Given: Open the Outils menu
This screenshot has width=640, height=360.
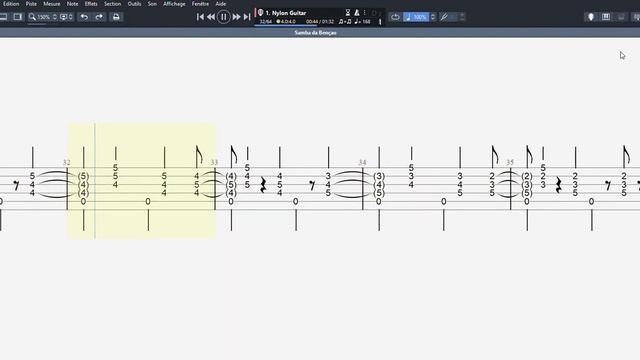Looking at the screenshot, I should 134,4.
